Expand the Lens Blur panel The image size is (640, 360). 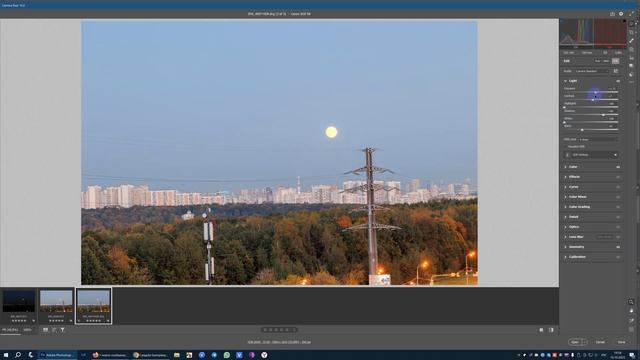pyautogui.click(x=565, y=237)
